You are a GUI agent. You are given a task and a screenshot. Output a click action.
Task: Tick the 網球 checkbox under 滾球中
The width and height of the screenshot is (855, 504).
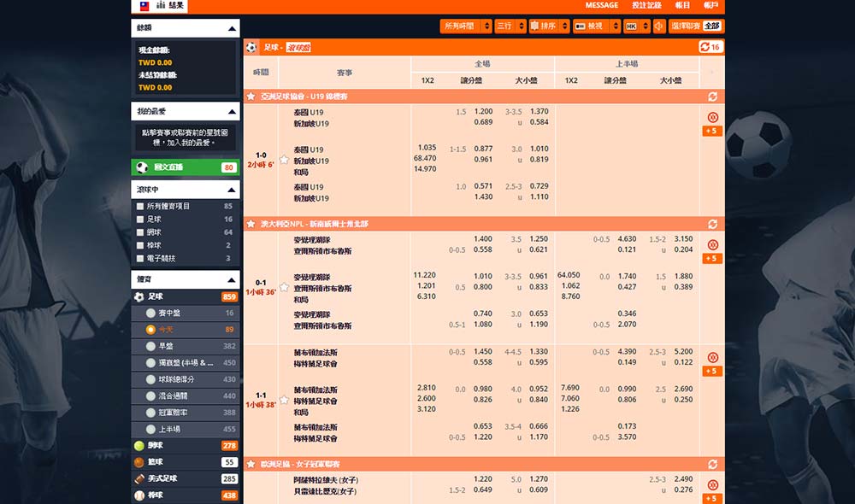point(140,231)
